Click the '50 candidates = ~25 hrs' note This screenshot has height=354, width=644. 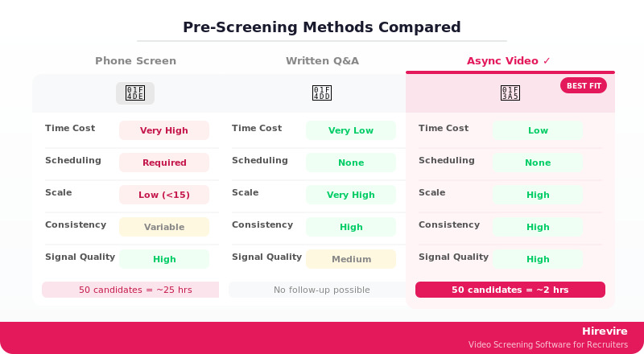point(130,290)
